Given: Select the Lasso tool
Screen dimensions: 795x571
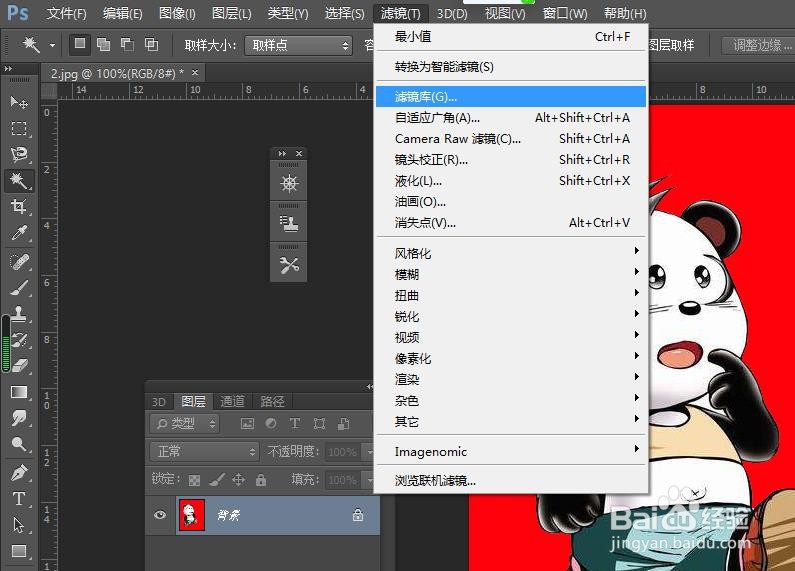Looking at the screenshot, I should click(x=19, y=154).
